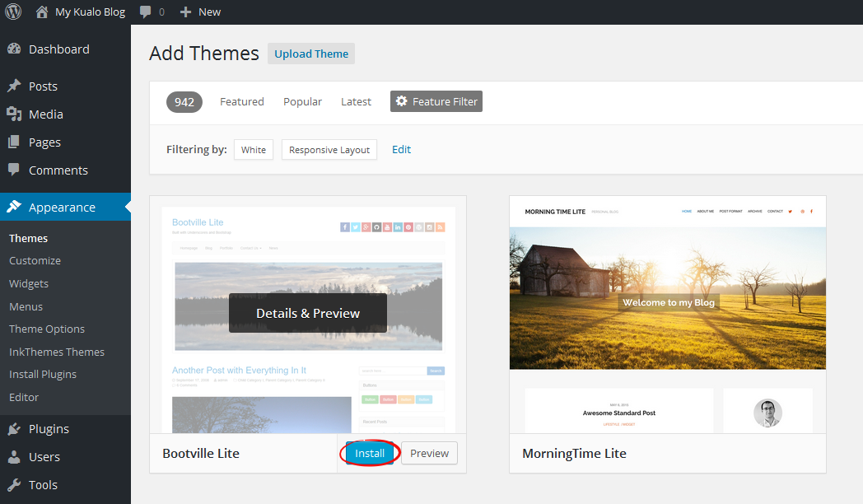863x504 pixels.
Task: Click the Responsive Layout filter tag
Action: coord(329,150)
